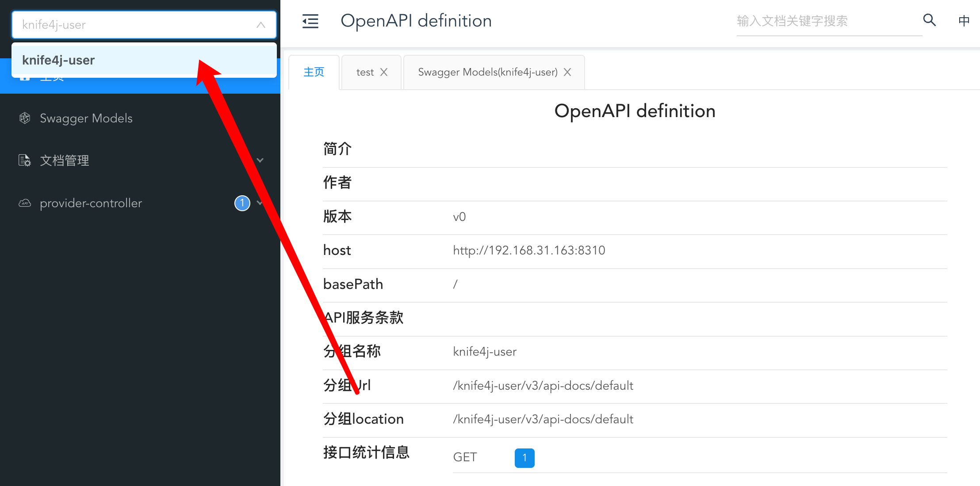980x486 pixels.
Task: Collapse the knife4j-user group dropdown arrow
Action: coord(261,25)
